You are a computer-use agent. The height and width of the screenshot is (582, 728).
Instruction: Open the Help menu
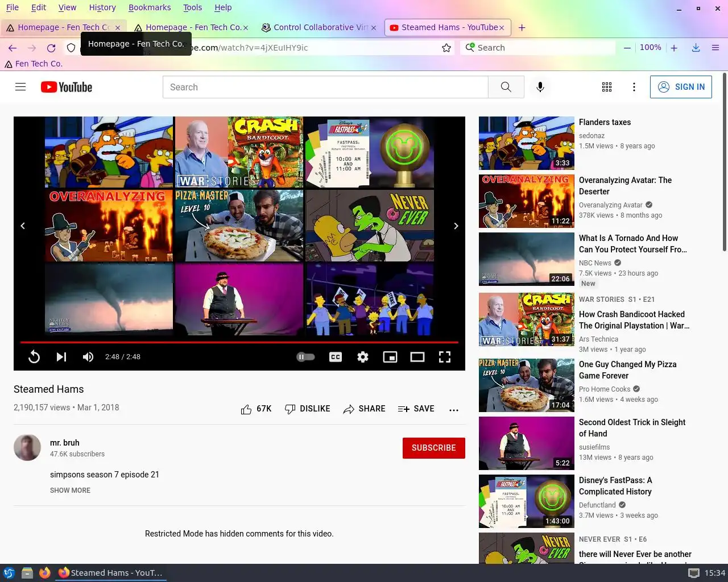pyautogui.click(x=223, y=7)
